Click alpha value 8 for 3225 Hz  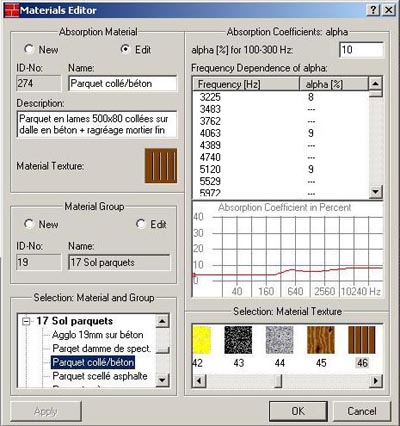pos(311,97)
